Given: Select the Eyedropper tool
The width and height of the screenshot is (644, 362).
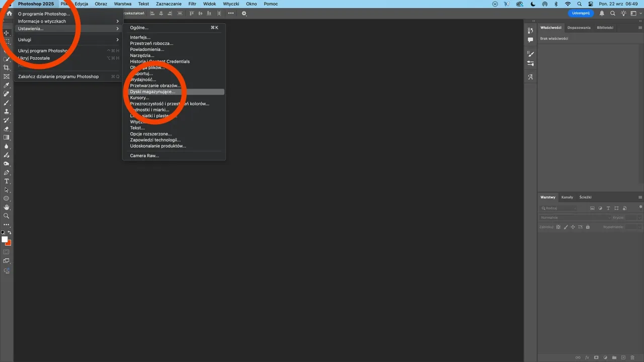Looking at the screenshot, I should (x=7, y=85).
